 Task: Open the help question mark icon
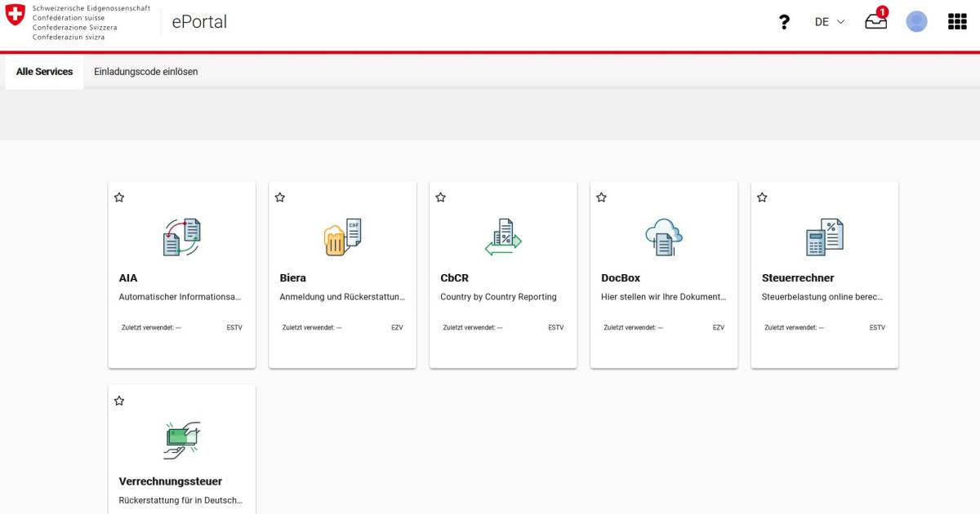(x=784, y=21)
